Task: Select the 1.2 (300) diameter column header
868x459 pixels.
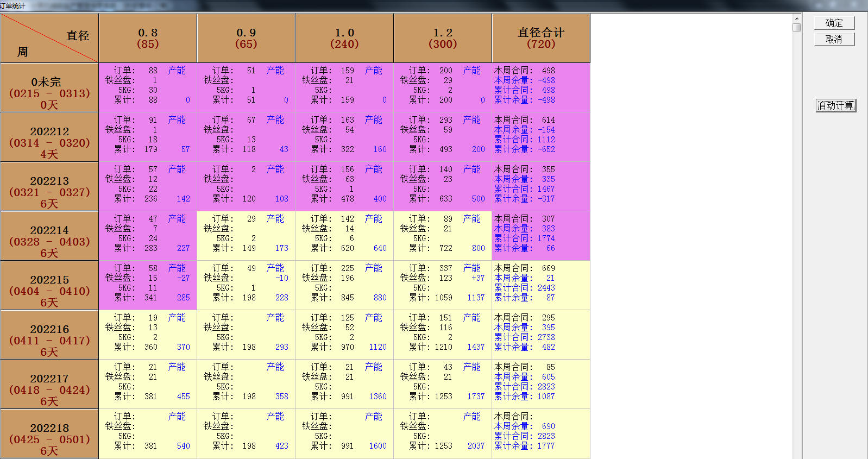Action: point(443,38)
